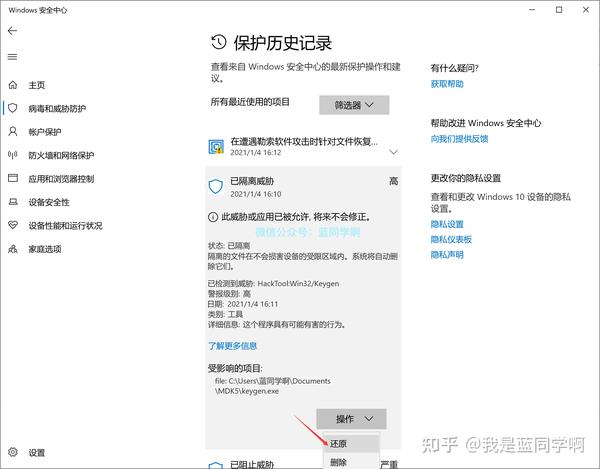Open 设置 at sidebar bottom
Screen dimensions: 600x469
click(x=37, y=453)
